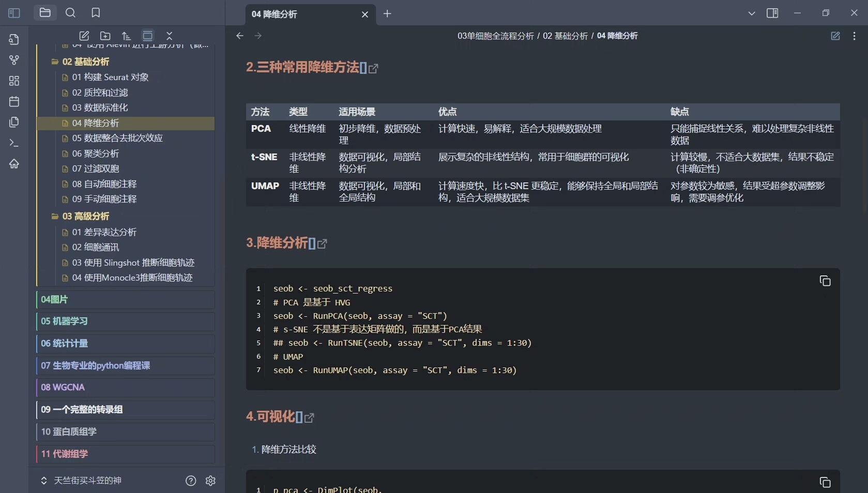Screen dimensions: 868x493
Task: Open the tab list dropdown arrow
Action: pyautogui.click(x=751, y=13)
